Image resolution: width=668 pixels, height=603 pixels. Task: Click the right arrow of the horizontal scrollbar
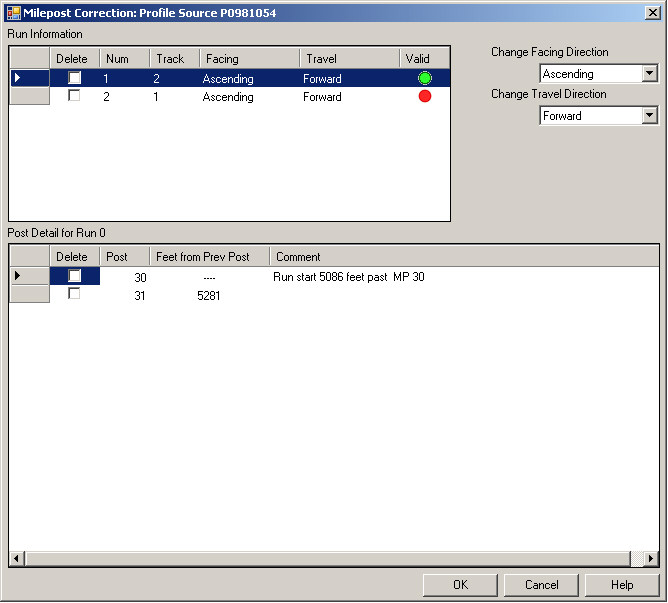(x=651, y=559)
